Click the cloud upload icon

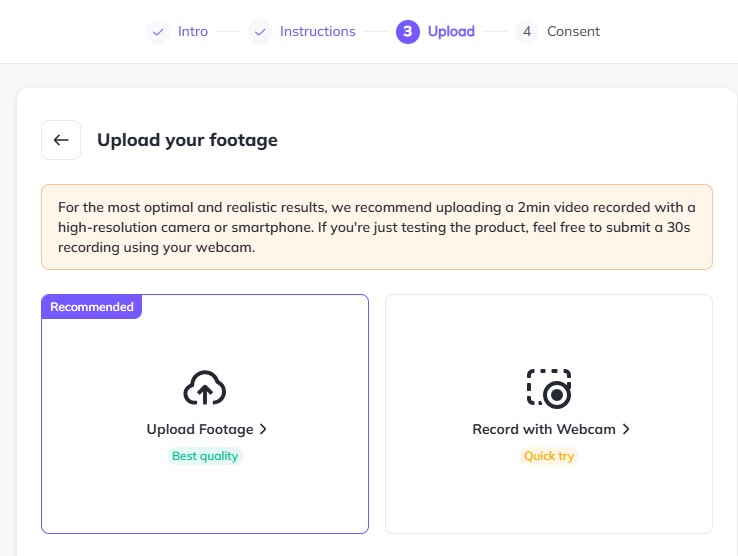[x=204, y=387]
